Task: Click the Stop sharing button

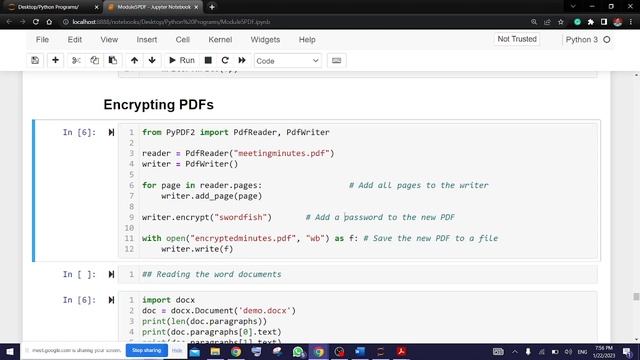Action: [147, 350]
